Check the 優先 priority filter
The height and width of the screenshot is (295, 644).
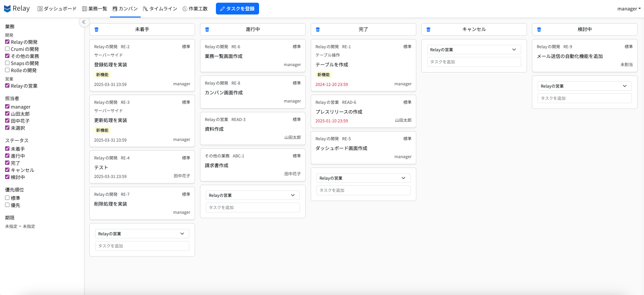pyautogui.click(x=7, y=205)
